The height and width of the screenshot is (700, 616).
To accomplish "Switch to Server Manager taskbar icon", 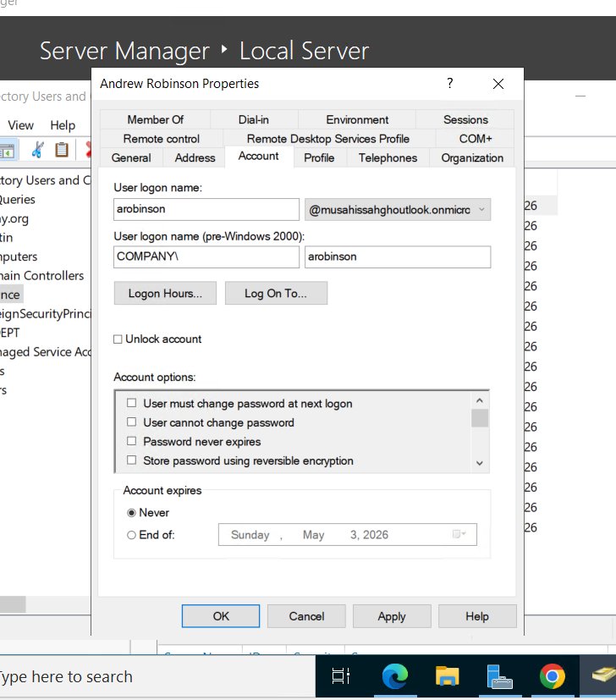I will pos(499,675).
